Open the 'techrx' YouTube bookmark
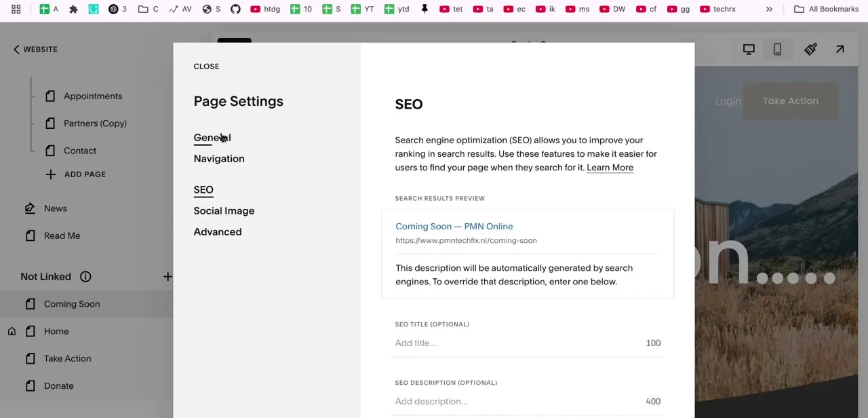This screenshot has width=868, height=418. point(717,9)
